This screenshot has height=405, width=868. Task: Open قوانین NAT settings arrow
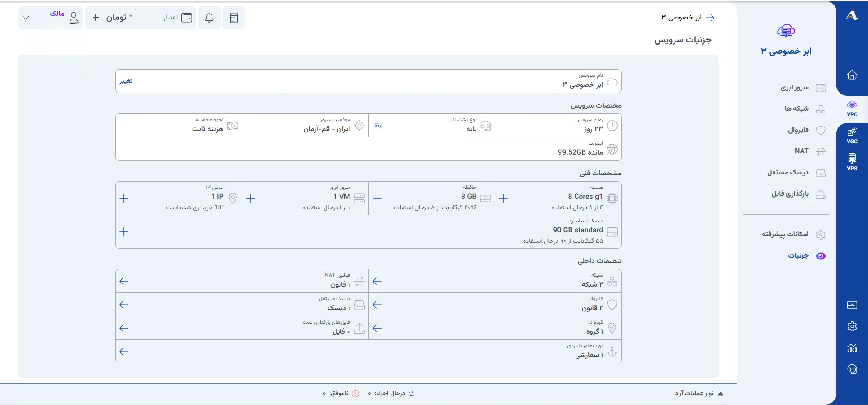(124, 281)
